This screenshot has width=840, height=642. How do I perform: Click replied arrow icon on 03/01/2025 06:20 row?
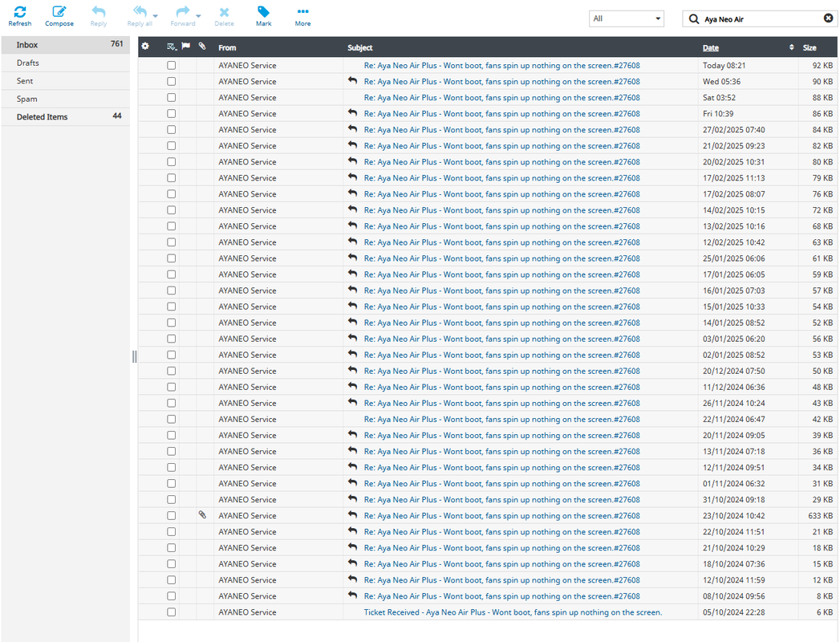[x=352, y=338]
